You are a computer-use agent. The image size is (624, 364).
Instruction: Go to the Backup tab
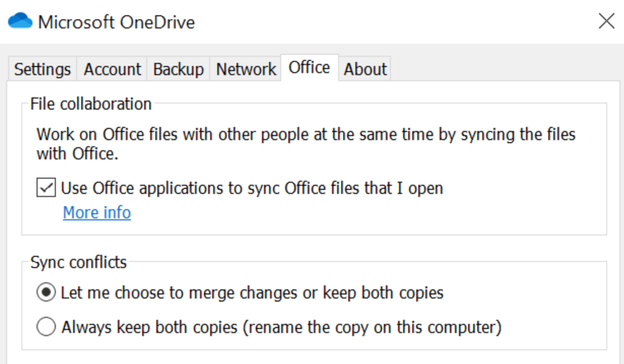point(178,69)
